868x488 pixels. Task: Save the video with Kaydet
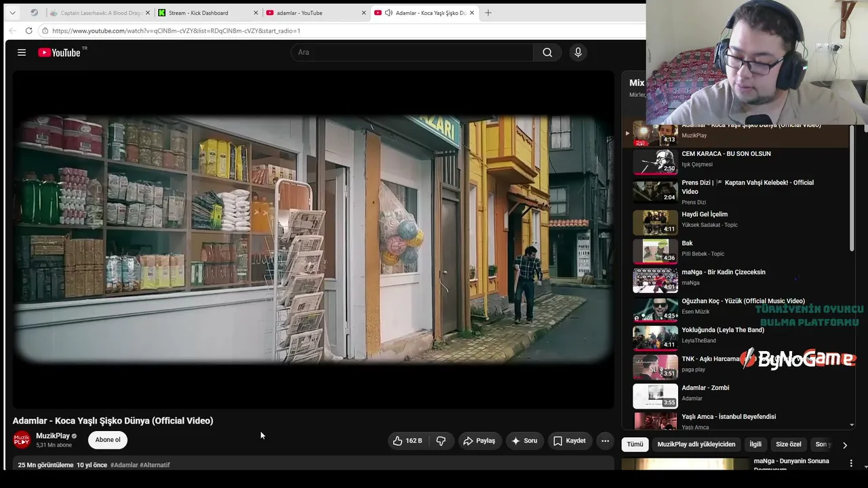[x=570, y=441]
